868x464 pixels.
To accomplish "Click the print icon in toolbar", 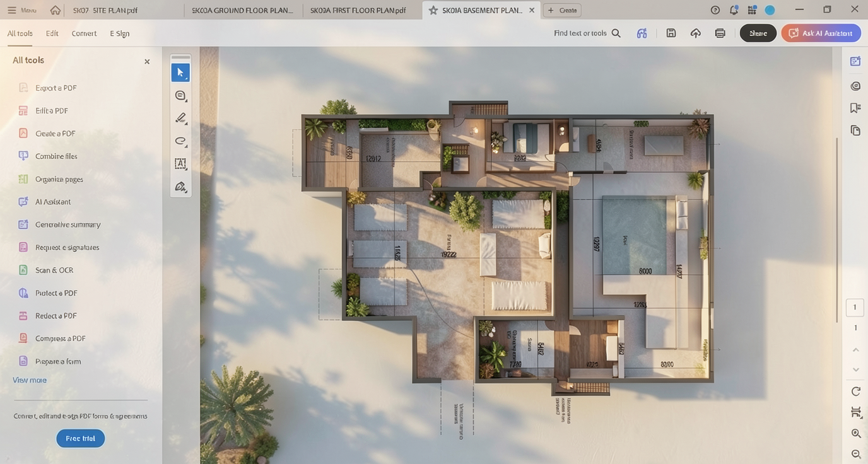I will pyautogui.click(x=720, y=33).
